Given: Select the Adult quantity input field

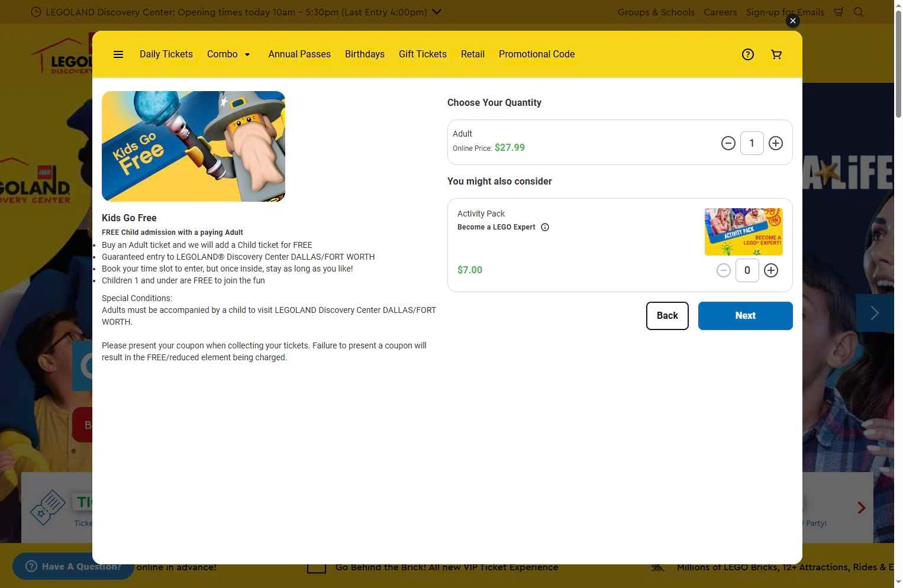Looking at the screenshot, I should (752, 143).
